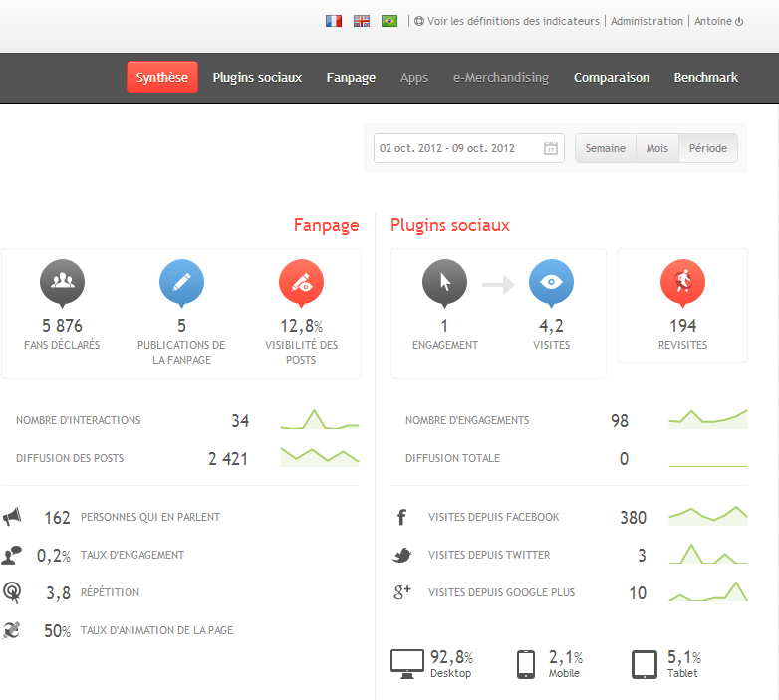The image size is (779, 700).
Task: Click the blue eye Visites icon
Action: click(x=551, y=282)
